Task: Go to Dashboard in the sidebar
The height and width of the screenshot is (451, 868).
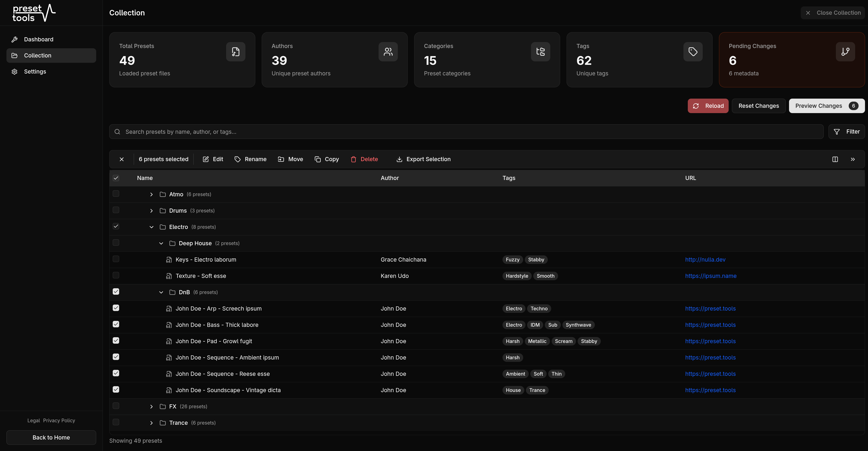Action: [x=38, y=40]
